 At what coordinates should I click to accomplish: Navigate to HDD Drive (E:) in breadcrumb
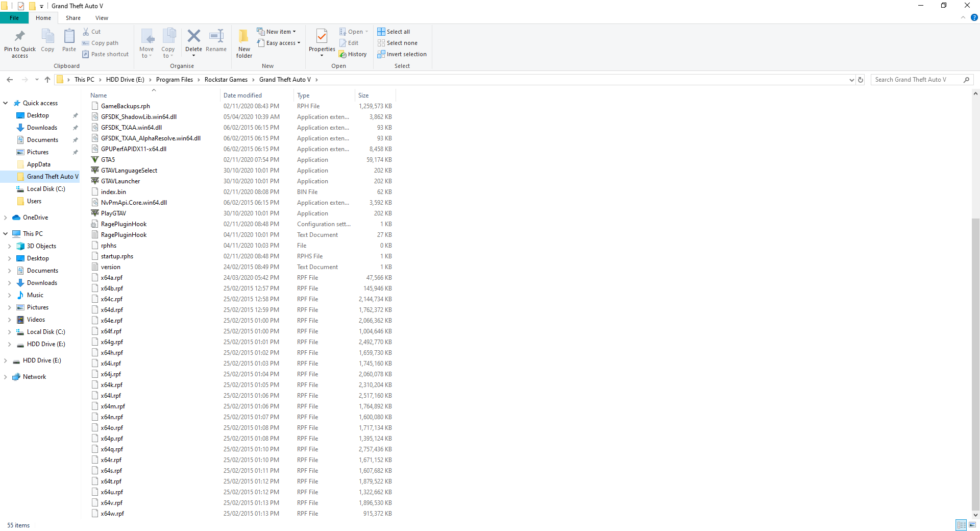click(x=125, y=80)
